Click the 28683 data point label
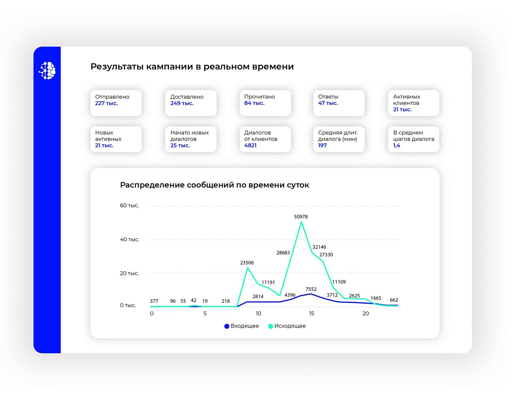The image size is (532, 400). 283,252
